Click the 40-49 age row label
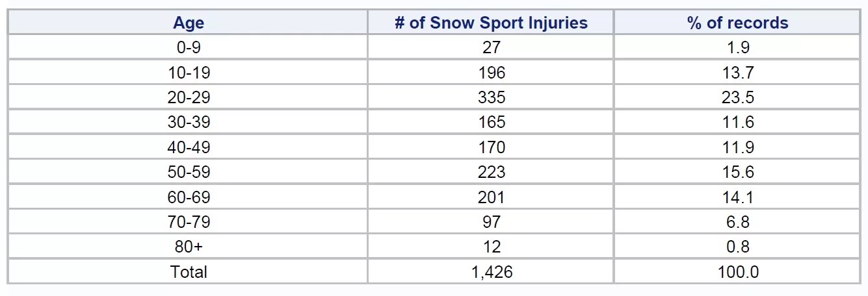Viewport: 868px width, 296px height. pos(189,147)
